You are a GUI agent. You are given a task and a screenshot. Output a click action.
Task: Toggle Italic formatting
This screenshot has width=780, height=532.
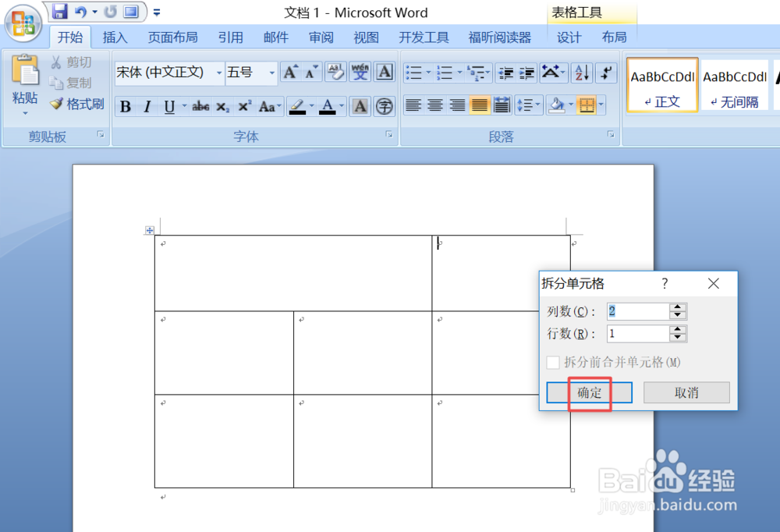point(147,106)
